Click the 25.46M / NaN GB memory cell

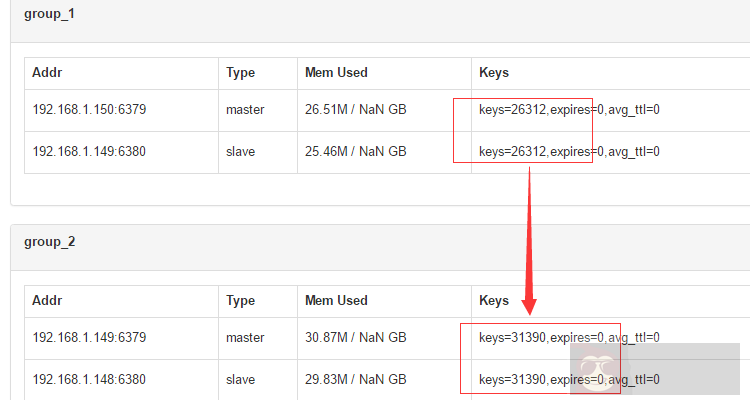355,152
